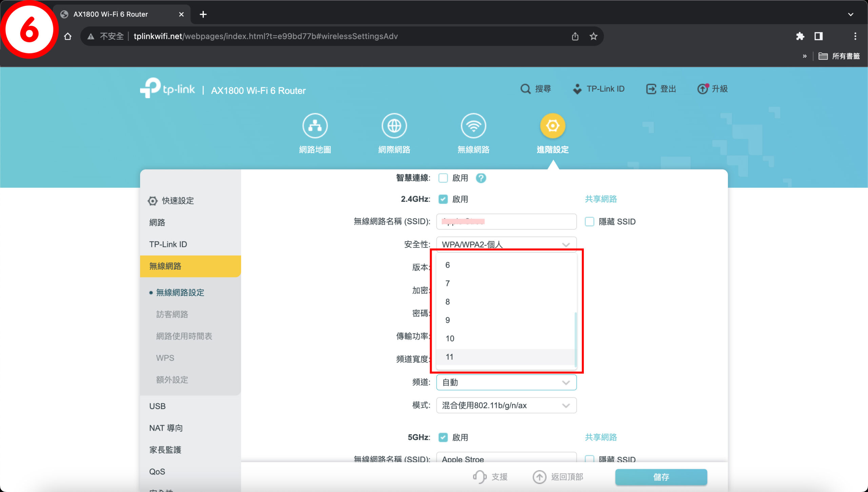
Task: Open the tab search chevron in title bar
Action: pos(850,14)
